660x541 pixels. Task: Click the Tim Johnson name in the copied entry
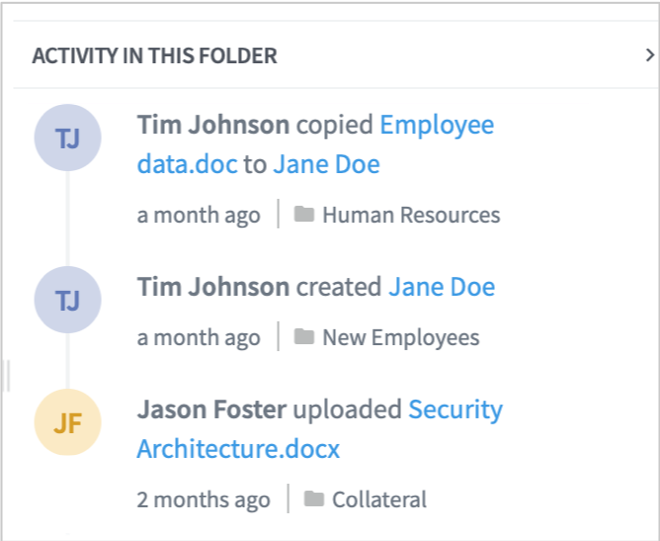[x=213, y=126]
